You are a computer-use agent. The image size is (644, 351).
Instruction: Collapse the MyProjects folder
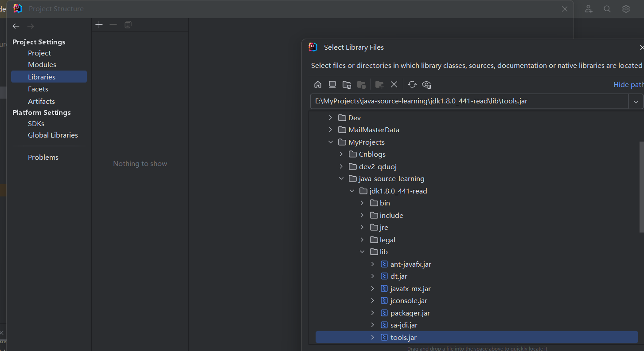331,142
